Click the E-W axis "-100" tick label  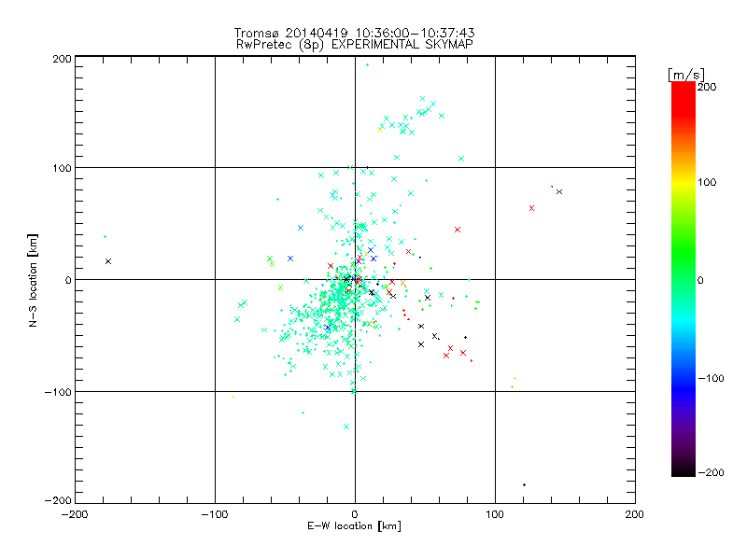[x=215, y=514]
